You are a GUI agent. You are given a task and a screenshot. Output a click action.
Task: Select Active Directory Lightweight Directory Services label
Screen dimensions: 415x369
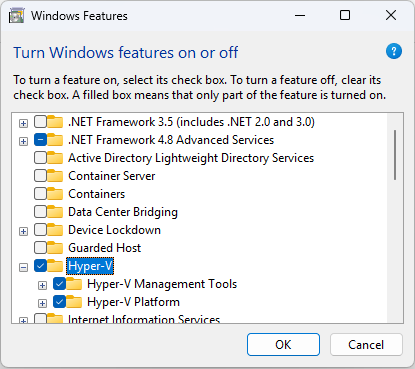pos(191,158)
